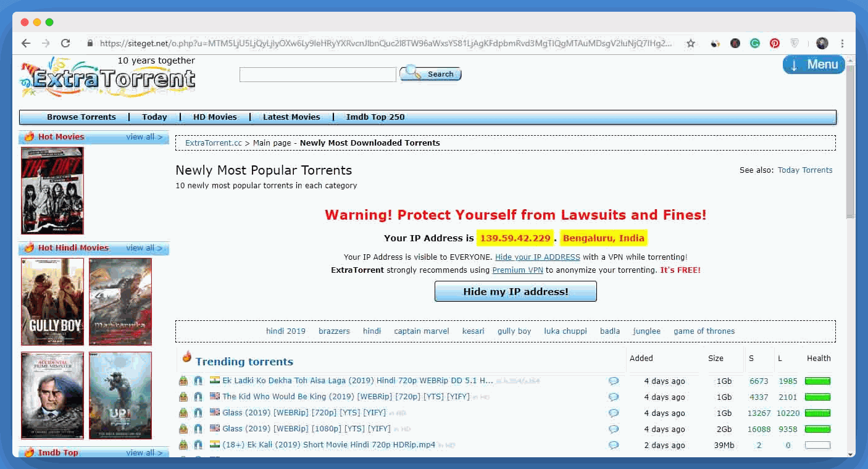Click the Search button
The image size is (868, 469).
(x=431, y=74)
